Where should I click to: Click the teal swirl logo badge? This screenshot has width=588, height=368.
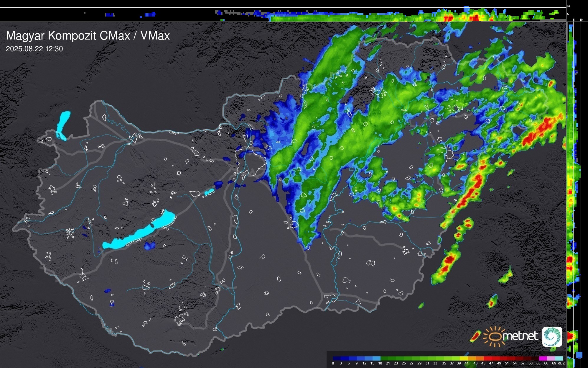coord(552,337)
